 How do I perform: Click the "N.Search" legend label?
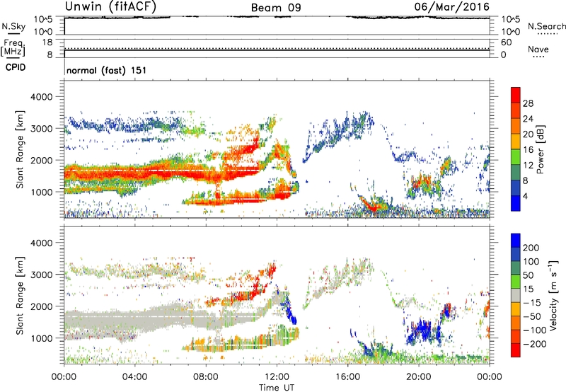[x=547, y=26]
